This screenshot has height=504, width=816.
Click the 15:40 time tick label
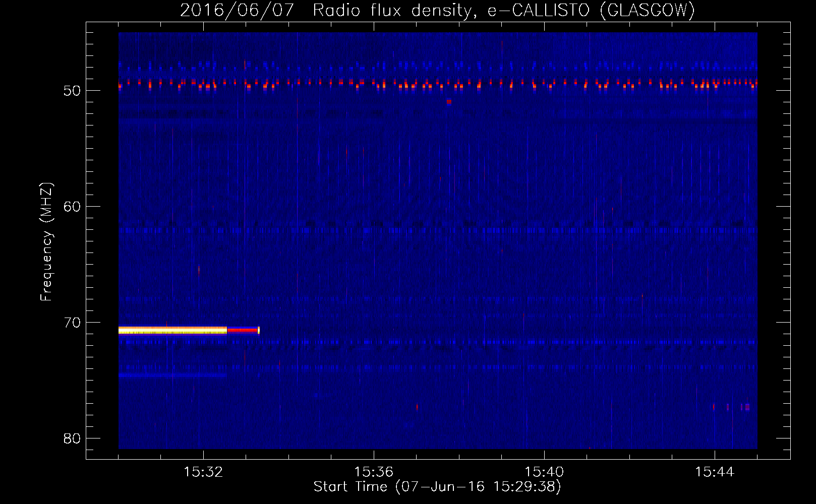click(544, 472)
